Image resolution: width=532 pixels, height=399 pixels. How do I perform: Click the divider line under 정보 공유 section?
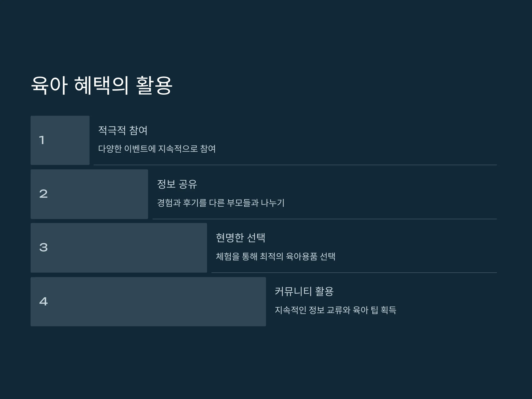pos(325,219)
